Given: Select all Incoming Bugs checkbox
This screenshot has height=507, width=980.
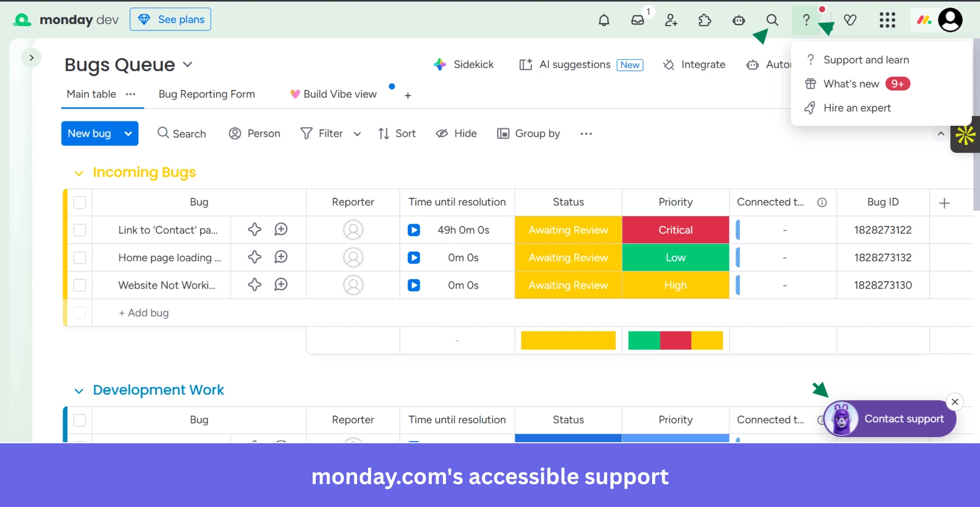Looking at the screenshot, I should [80, 203].
